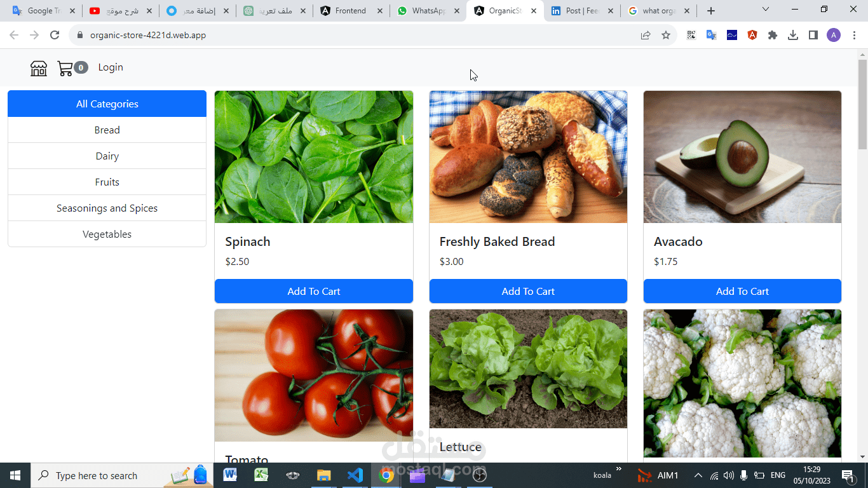Viewport: 868px width, 488px height.
Task: Show Vegetables category products
Action: click(x=107, y=234)
